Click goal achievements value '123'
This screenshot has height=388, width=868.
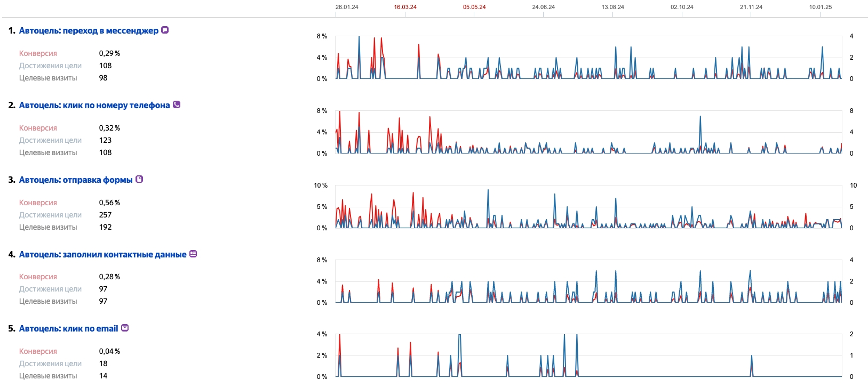(x=105, y=140)
